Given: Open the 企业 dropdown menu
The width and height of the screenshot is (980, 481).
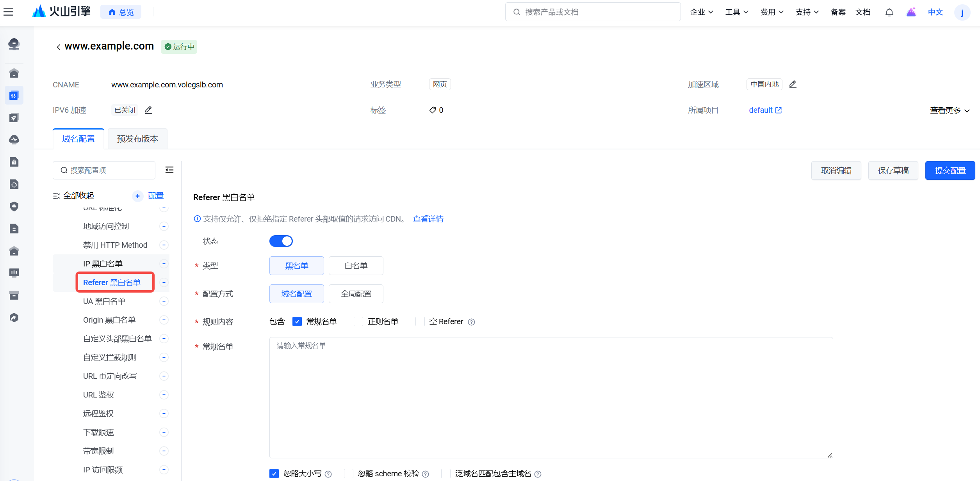Looking at the screenshot, I should point(701,12).
